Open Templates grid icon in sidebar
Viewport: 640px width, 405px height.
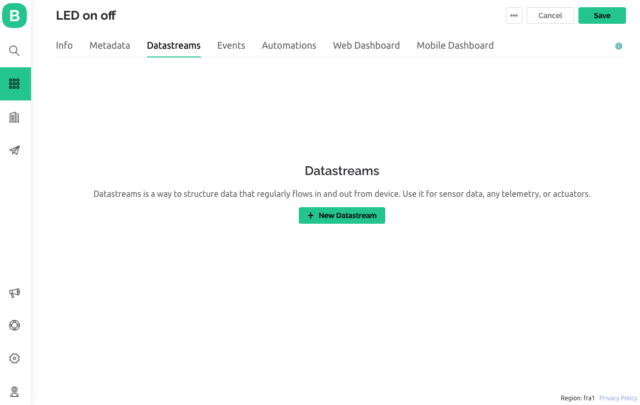tap(15, 84)
